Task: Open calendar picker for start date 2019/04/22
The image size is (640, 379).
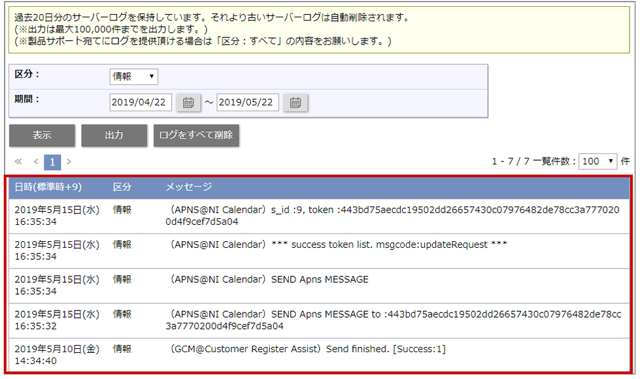Action: 188,102
